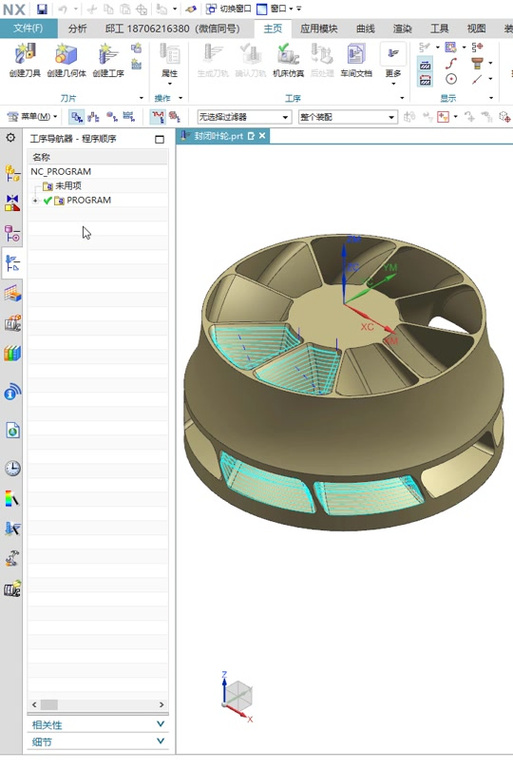Open the Menu (菜单) dropdown

pos(32,116)
